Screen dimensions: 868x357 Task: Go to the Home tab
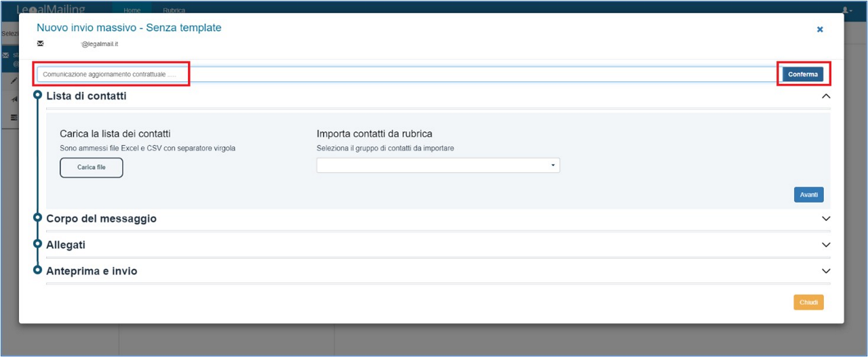pos(132,10)
